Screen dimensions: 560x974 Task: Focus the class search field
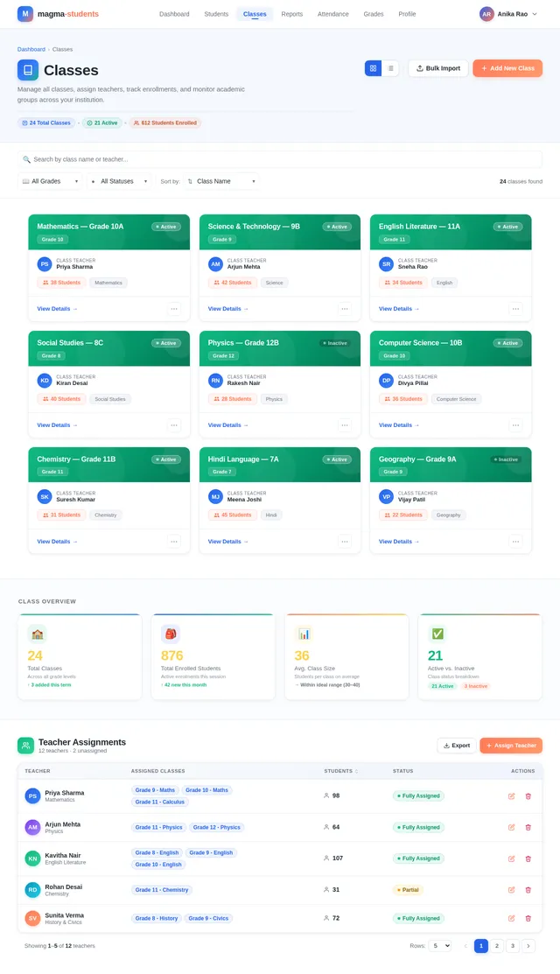(x=279, y=159)
